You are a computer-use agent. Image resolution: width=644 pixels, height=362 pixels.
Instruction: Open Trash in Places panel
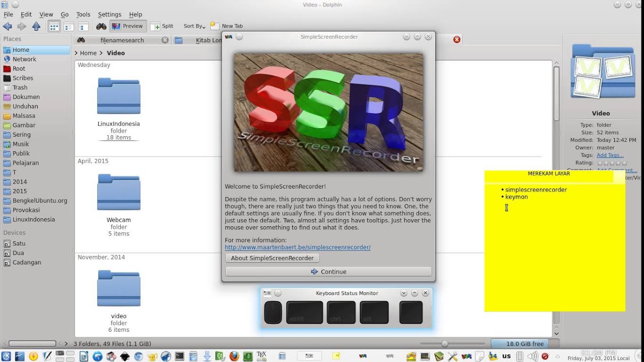pos(36,87)
